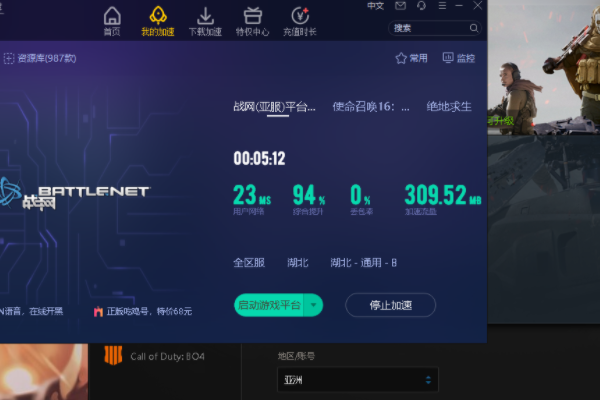Switch to the 绝地求生 tab
This screenshot has height=400, width=600.
pos(449,107)
